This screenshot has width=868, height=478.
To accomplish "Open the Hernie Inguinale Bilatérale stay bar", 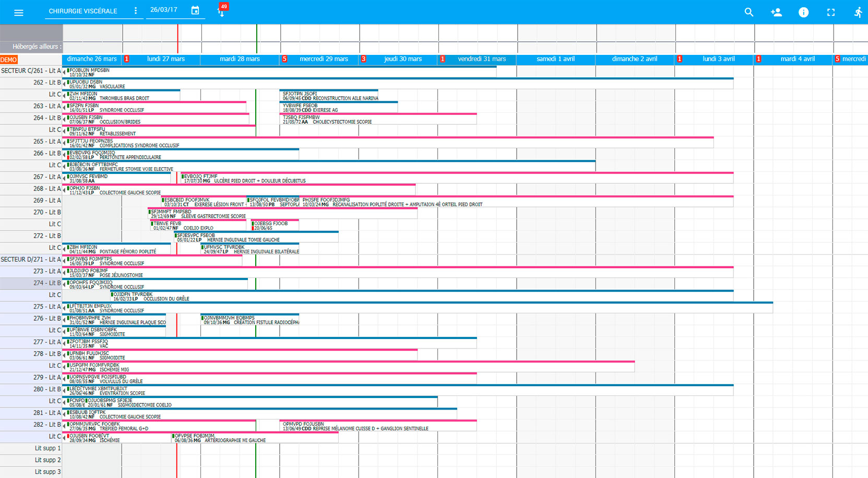I will point(251,249).
